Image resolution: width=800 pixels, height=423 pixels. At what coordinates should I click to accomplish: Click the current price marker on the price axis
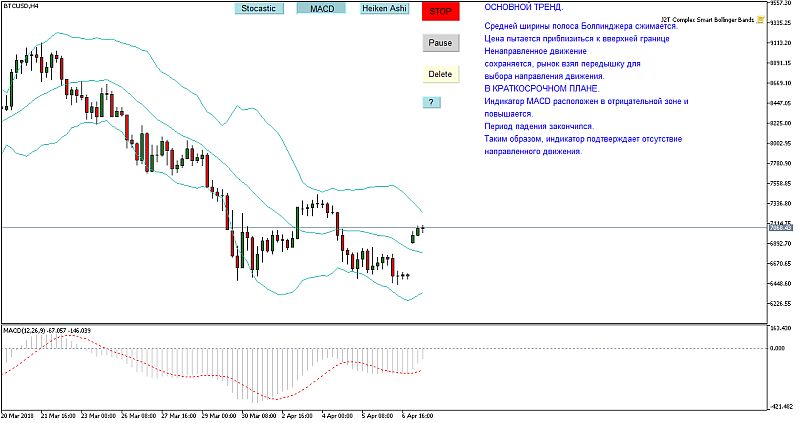point(780,227)
